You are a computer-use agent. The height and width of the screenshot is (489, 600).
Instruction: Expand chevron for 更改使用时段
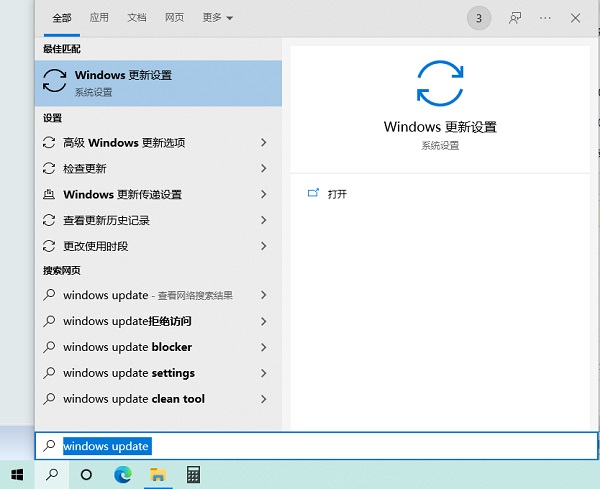(x=264, y=246)
